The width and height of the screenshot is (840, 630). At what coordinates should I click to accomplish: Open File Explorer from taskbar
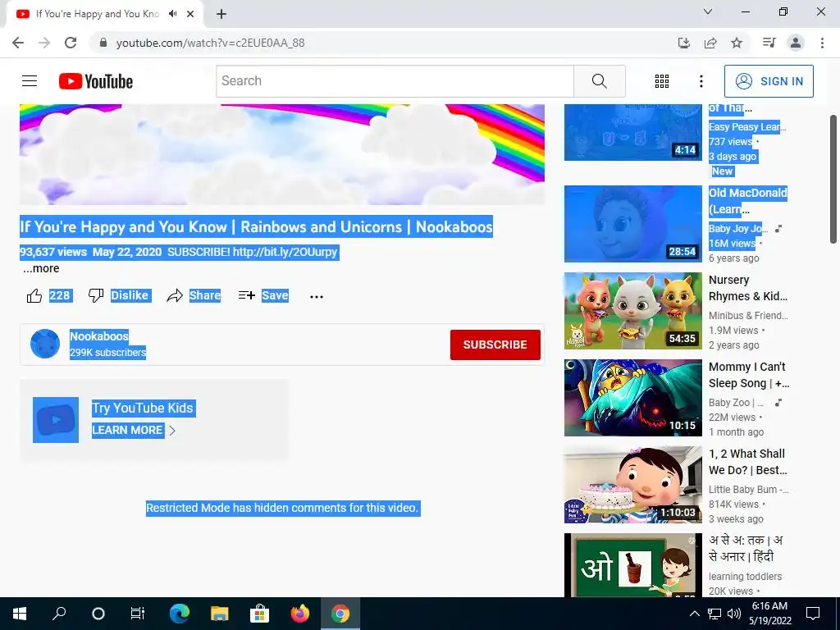click(220, 614)
